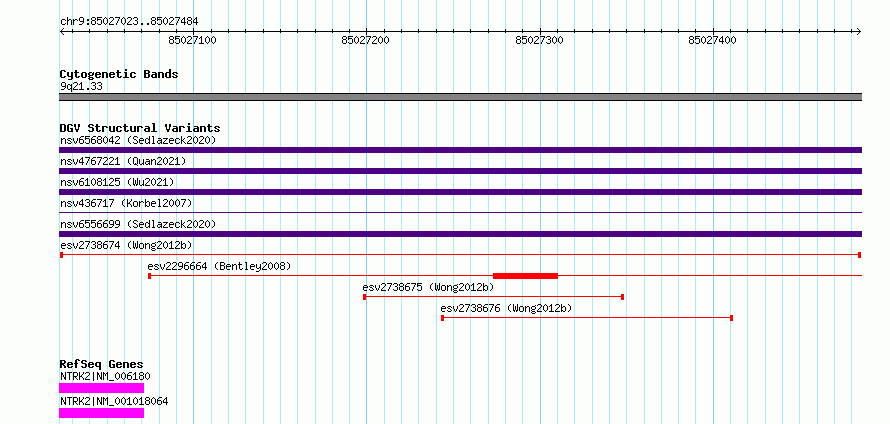Select the thick red block of esv2296664
Screen dimensions: 890x424
pos(525,276)
